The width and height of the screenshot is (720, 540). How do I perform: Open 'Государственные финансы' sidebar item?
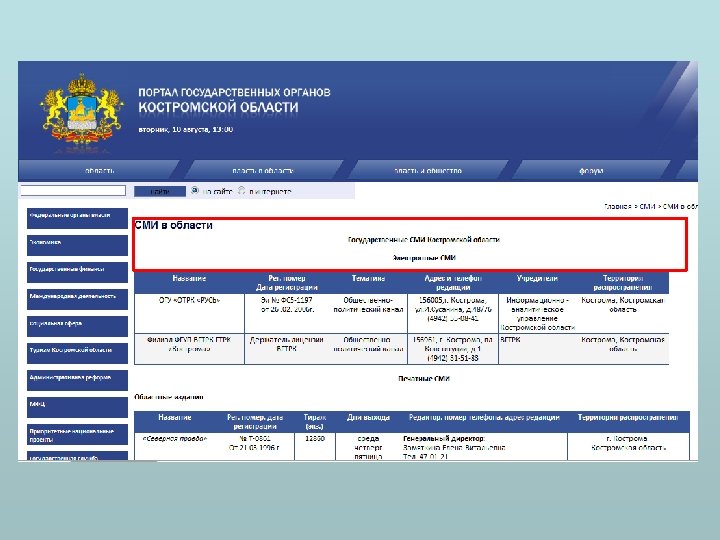[77, 272]
